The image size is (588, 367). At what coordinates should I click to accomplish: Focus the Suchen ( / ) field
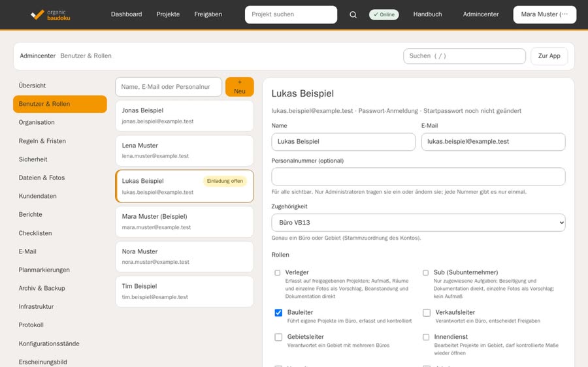465,56
